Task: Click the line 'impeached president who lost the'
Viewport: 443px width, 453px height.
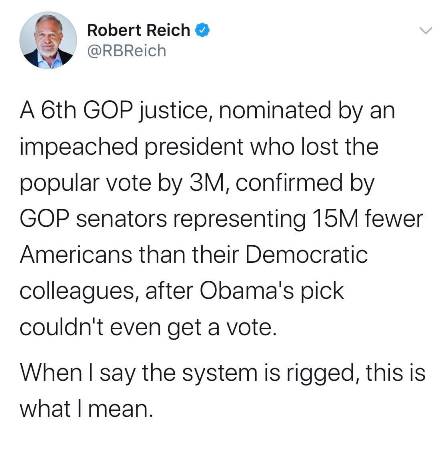Action: point(199,147)
